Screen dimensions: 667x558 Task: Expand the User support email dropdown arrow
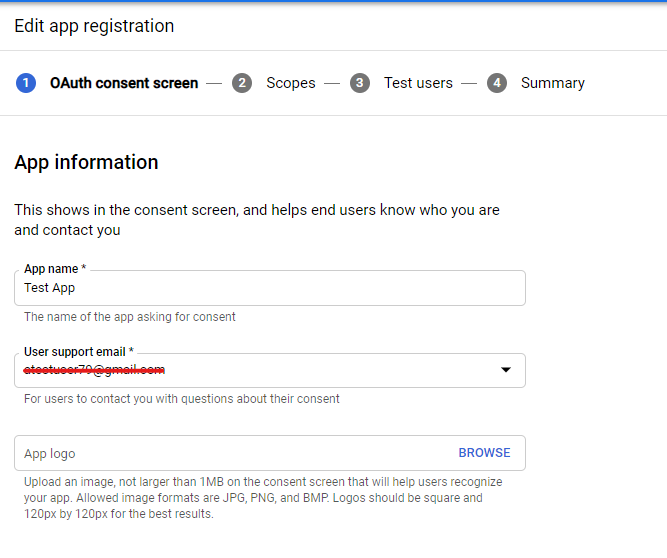pyautogui.click(x=506, y=370)
